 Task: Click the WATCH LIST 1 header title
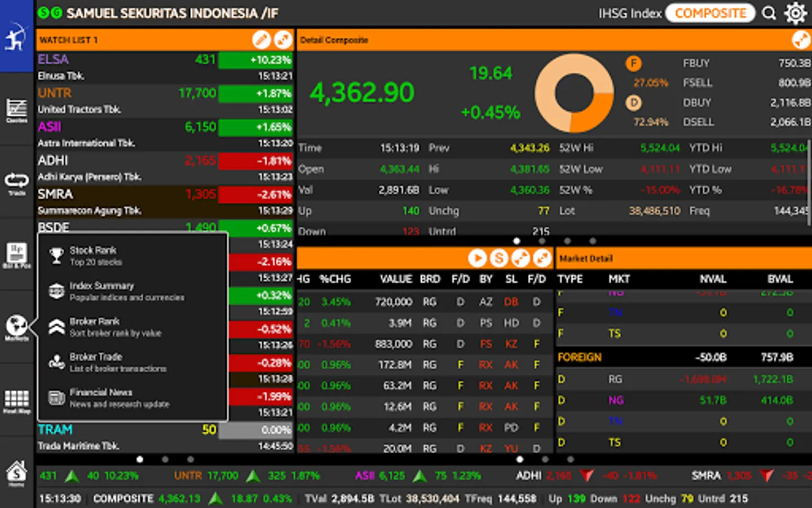(x=69, y=40)
